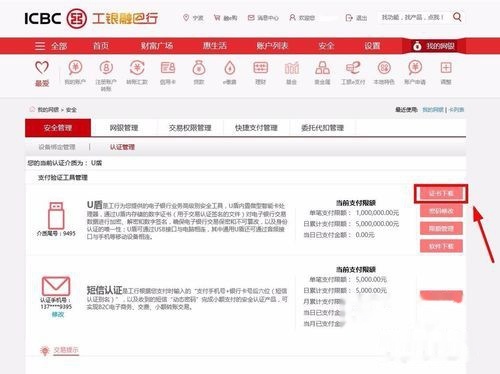Switch to the 委托代扣管理 tab

[322, 128]
